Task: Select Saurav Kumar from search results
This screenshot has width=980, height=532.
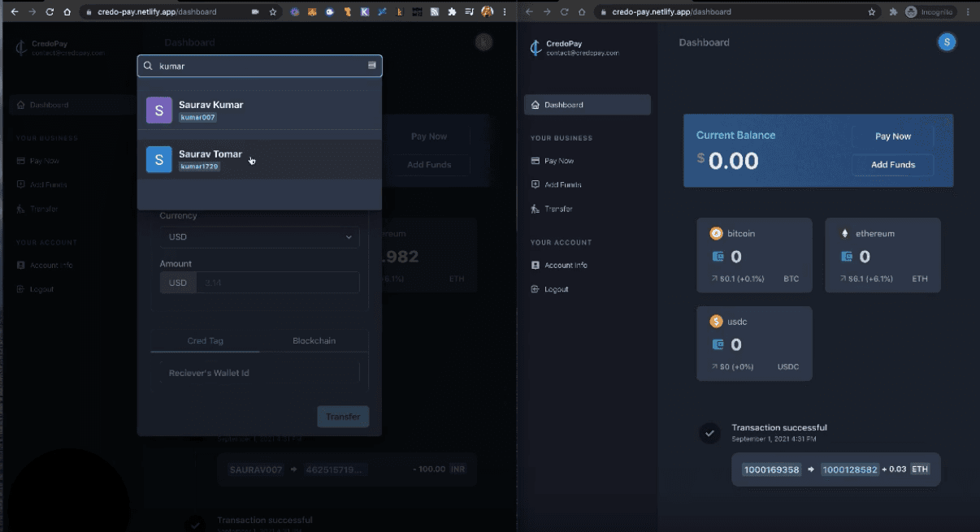Action: [260, 110]
